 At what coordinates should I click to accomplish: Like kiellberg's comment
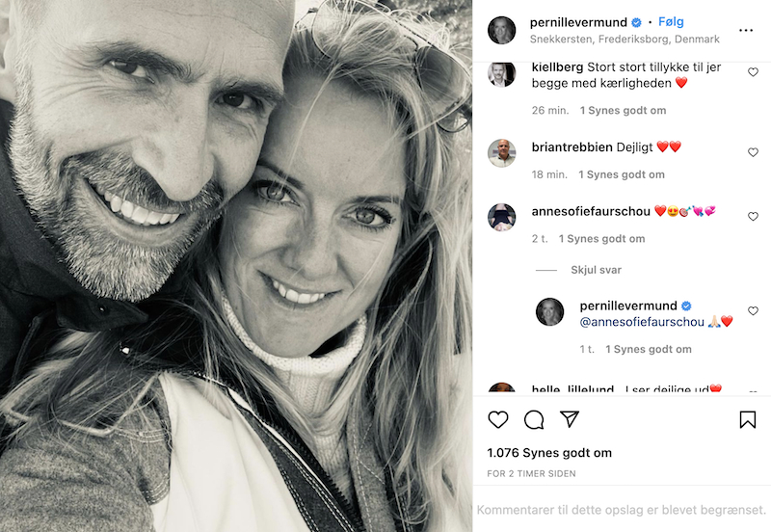point(753,72)
